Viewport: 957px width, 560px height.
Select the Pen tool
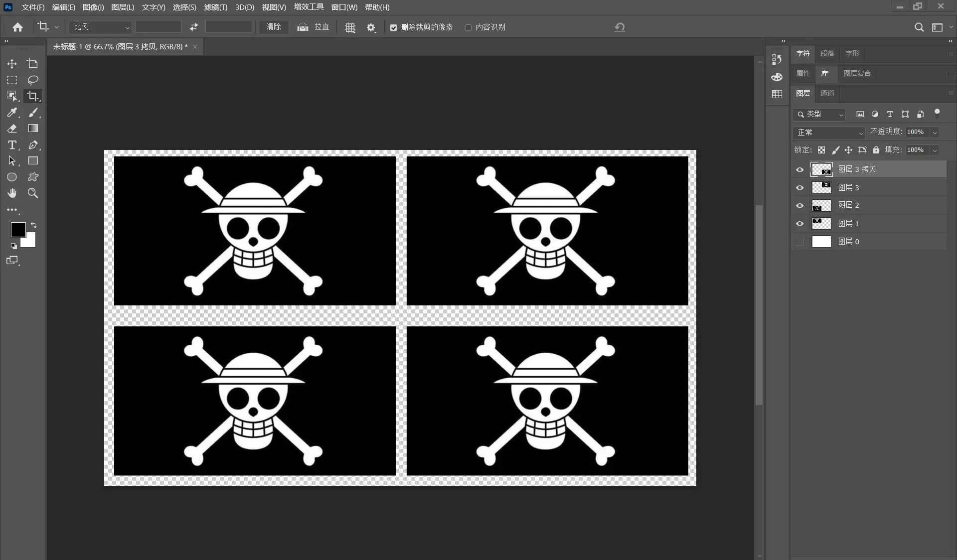point(33,145)
